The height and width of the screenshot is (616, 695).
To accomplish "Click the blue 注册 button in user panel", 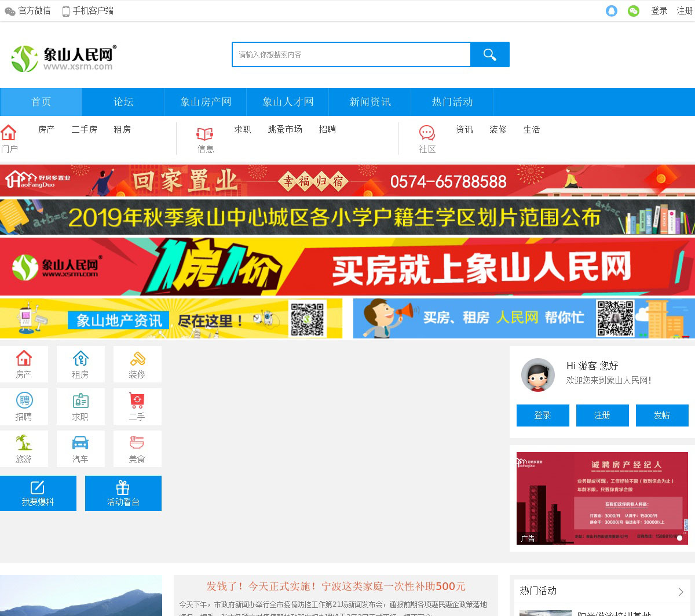I will point(602,415).
